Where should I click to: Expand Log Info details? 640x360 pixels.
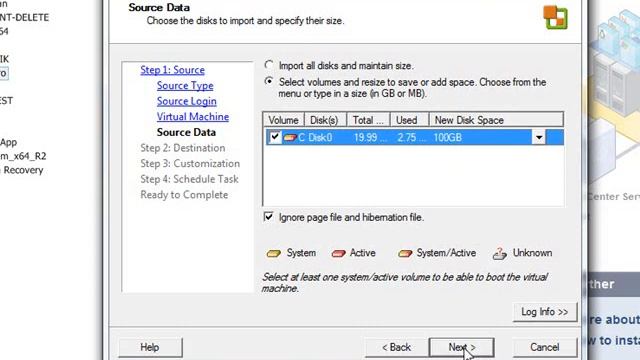[x=544, y=312]
